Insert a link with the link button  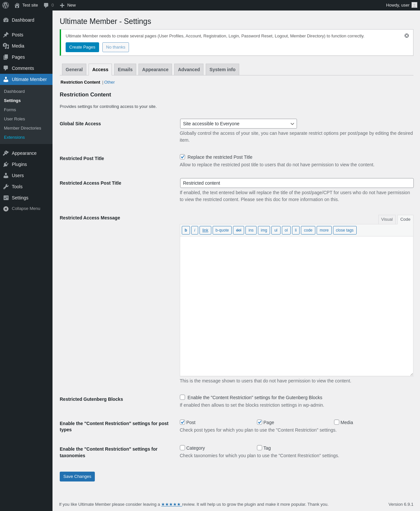pos(205,230)
